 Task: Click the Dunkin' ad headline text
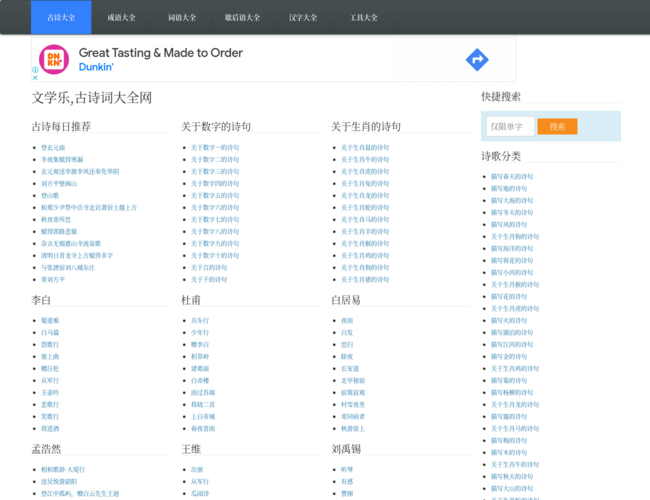(x=160, y=53)
